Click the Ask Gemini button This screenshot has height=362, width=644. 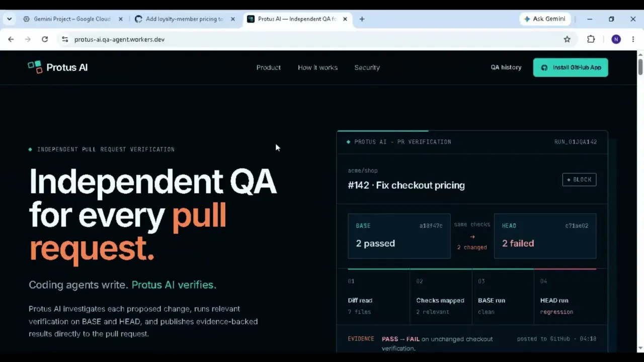(x=545, y=19)
